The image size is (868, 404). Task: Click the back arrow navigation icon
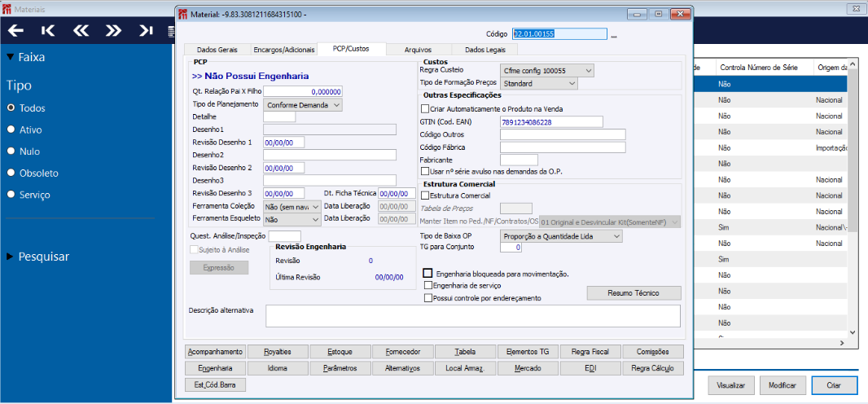click(x=15, y=31)
